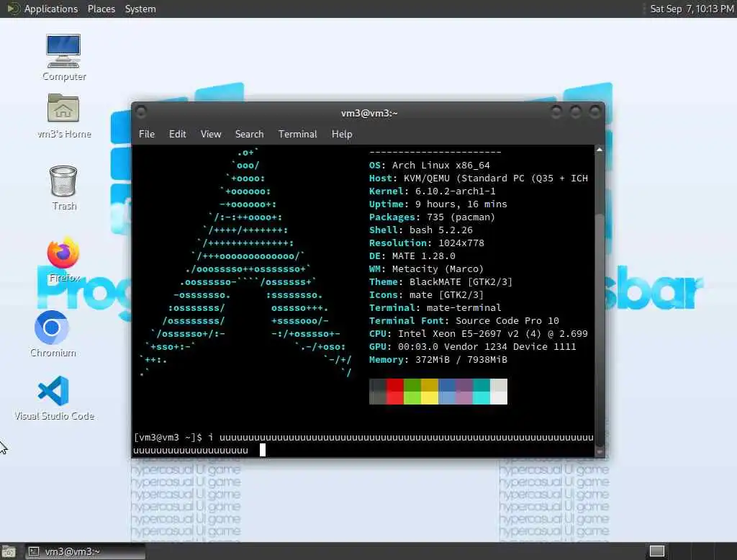Click the Shell: bash 5.2.26 line
The width and height of the screenshot is (737, 560).
(420, 230)
